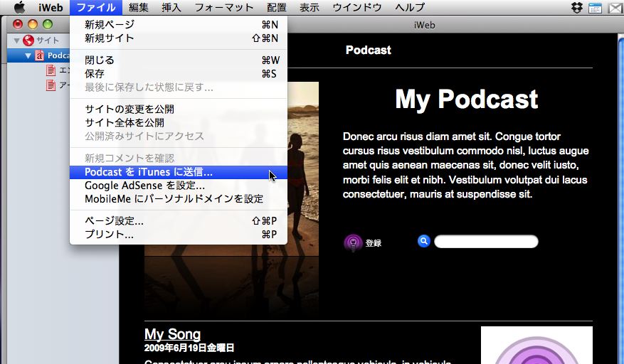Viewport: 624px width, 364px height.
Task: Choose プリント from the file menu
Action: coord(179,235)
